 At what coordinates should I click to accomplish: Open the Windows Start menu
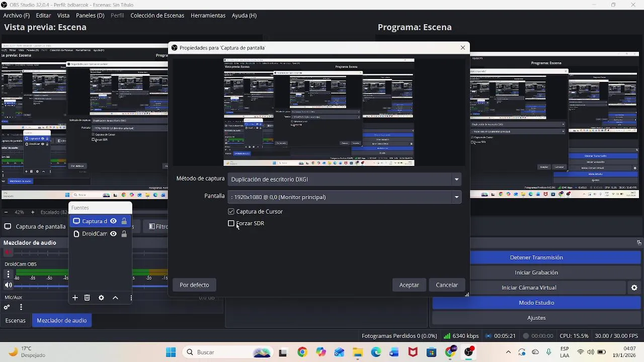click(171, 352)
